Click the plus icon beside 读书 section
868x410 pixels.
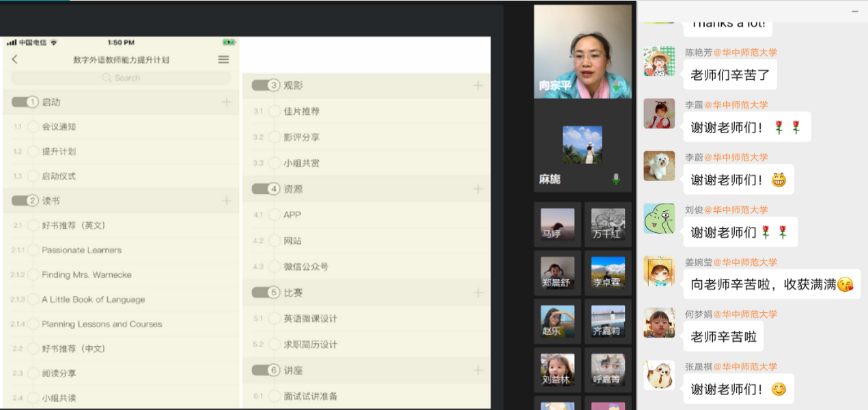coord(226,201)
